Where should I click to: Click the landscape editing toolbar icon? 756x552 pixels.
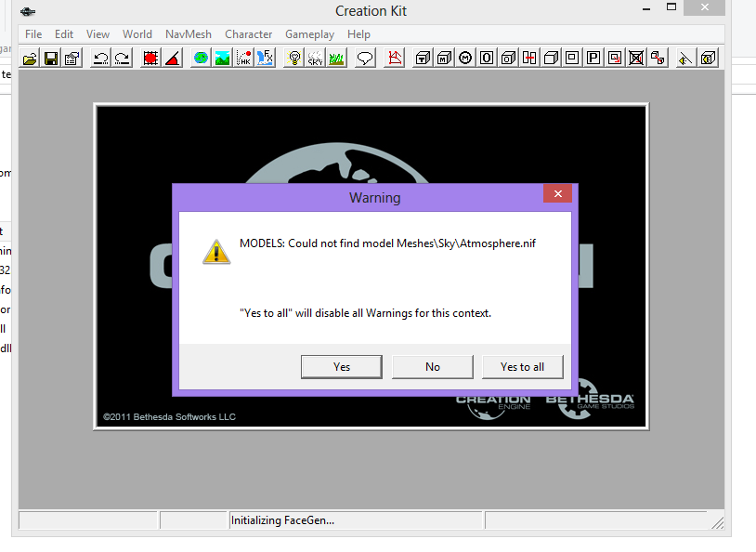click(222, 58)
